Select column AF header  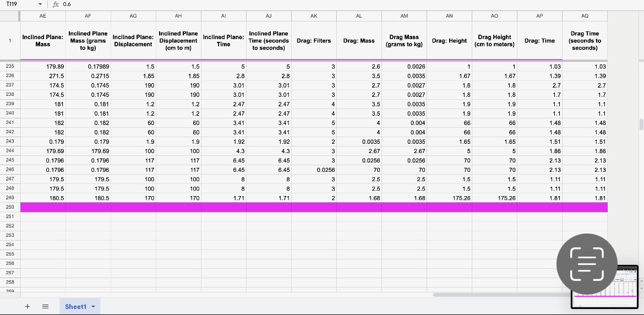pyautogui.click(x=88, y=16)
